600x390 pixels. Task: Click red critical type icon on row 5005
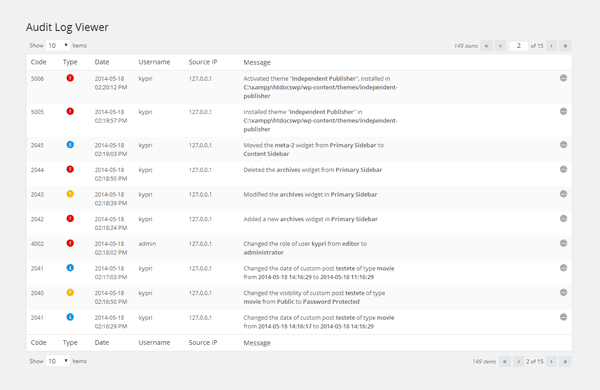tap(70, 111)
